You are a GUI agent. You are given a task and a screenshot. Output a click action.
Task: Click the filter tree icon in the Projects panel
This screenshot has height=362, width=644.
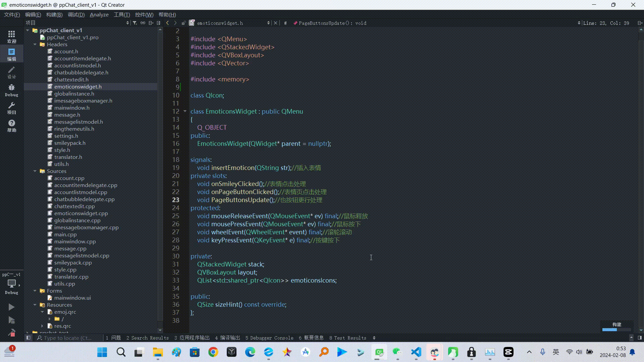135,23
